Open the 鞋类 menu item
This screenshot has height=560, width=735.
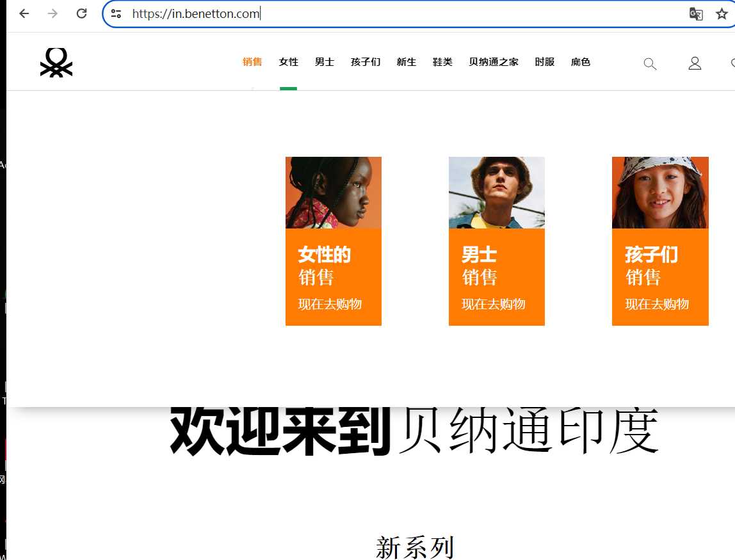[442, 62]
